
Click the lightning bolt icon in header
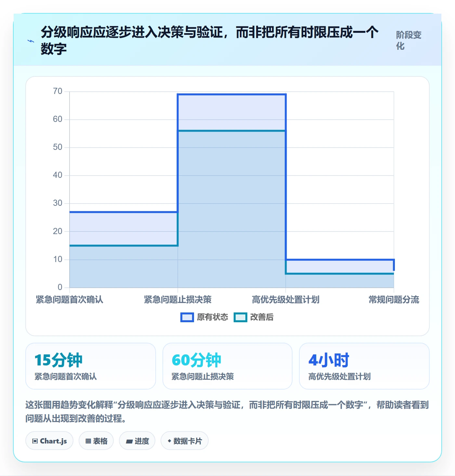tap(31, 41)
